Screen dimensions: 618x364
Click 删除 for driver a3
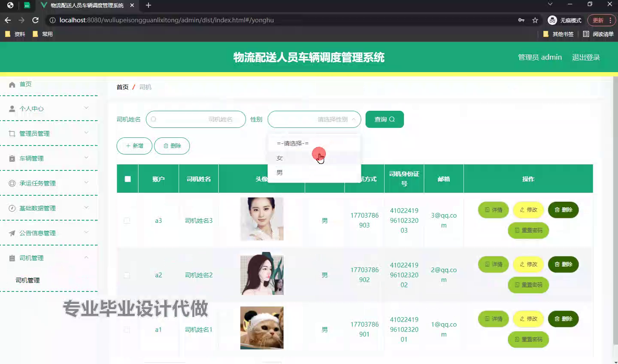pyautogui.click(x=563, y=210)
